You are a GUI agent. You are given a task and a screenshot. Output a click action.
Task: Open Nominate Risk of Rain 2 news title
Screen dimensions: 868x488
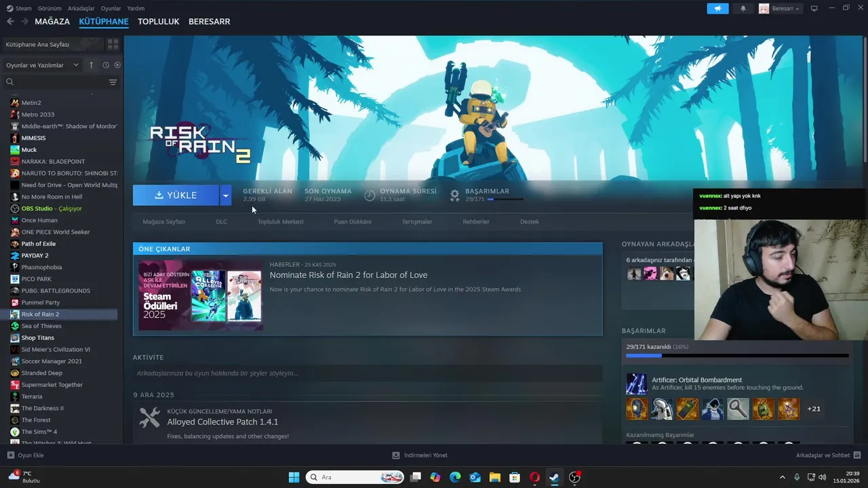(349, 275)
